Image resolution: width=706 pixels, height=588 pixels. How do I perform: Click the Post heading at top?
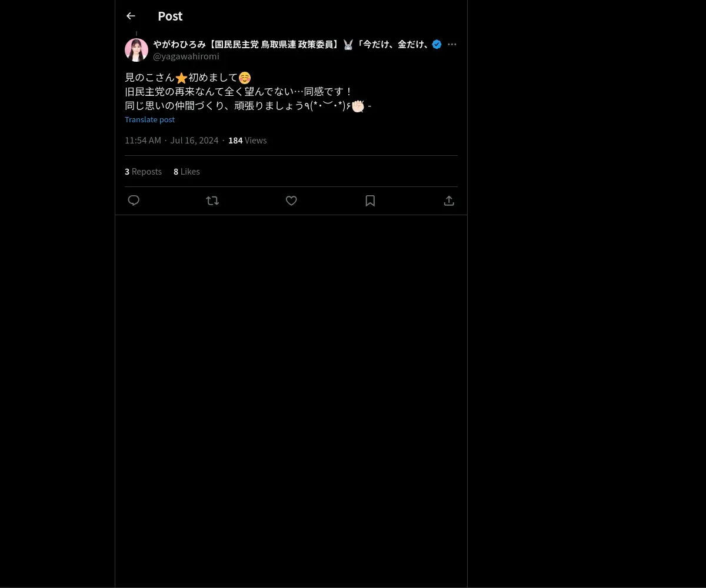[170, 16]
